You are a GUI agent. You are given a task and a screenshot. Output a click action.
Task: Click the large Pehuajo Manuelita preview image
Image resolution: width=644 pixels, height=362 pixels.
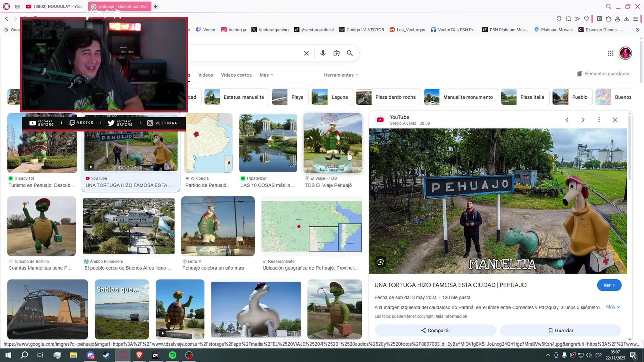pyautogui.click(x=498, y=201)
